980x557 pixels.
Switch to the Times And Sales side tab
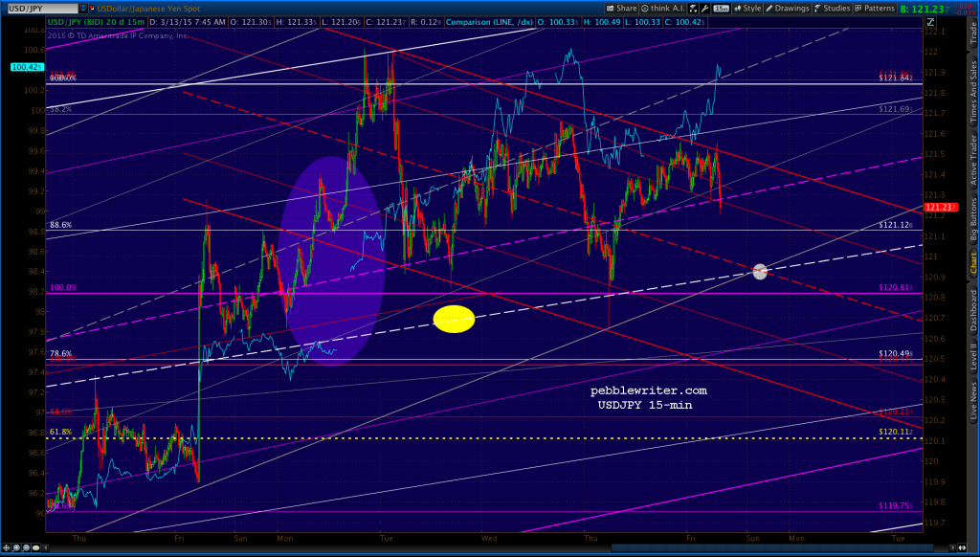tap(973, 91)
